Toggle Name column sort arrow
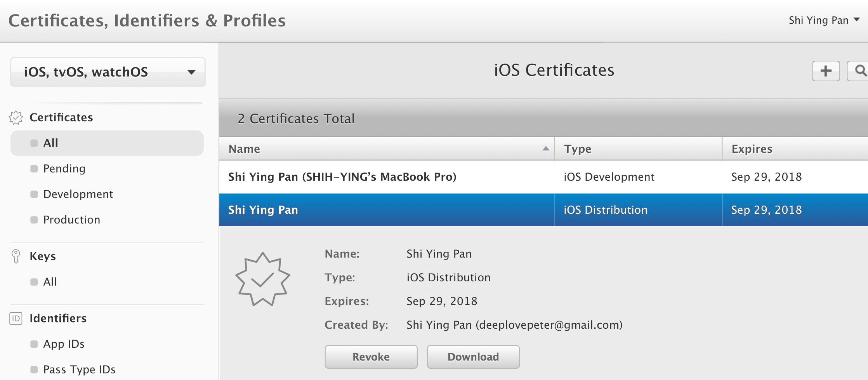 pos(546,148)
